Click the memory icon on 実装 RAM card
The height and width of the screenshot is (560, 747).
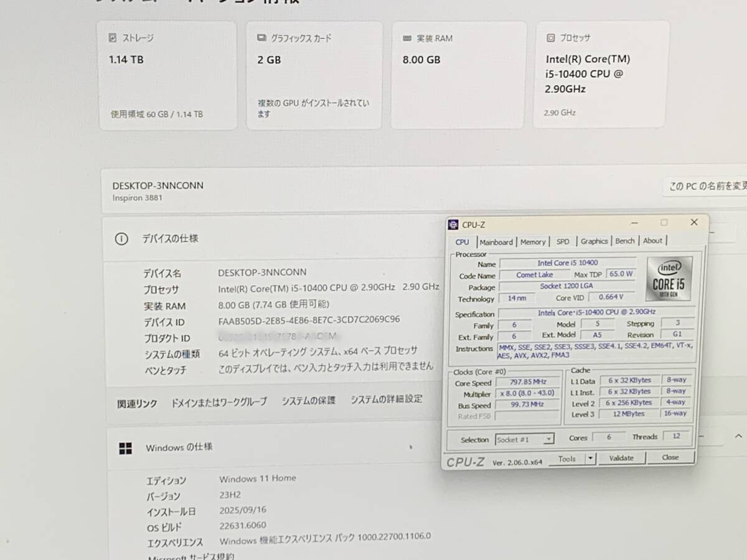(x=406, y=38)
